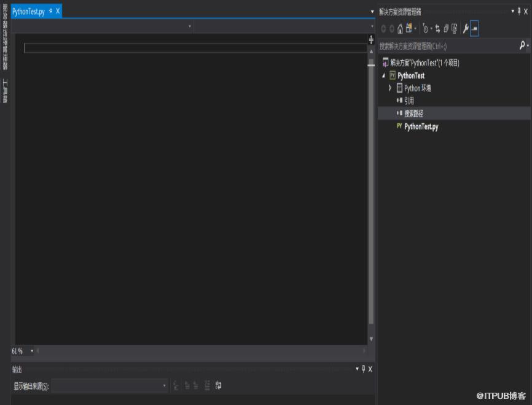
Task: Select the 引用 tree node
Action: point(409,101)
